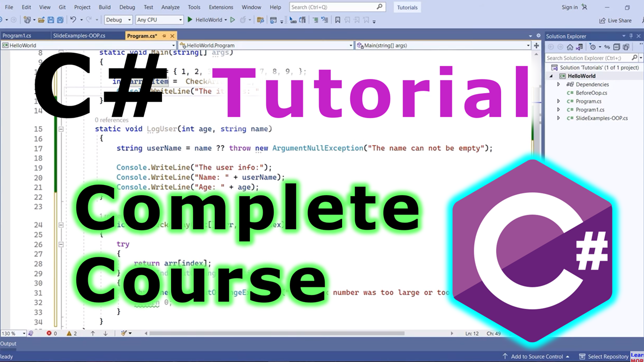Expand the Dependencies node under HelloWorld
The height and width of the screenshot is (362, 644).
558,84
